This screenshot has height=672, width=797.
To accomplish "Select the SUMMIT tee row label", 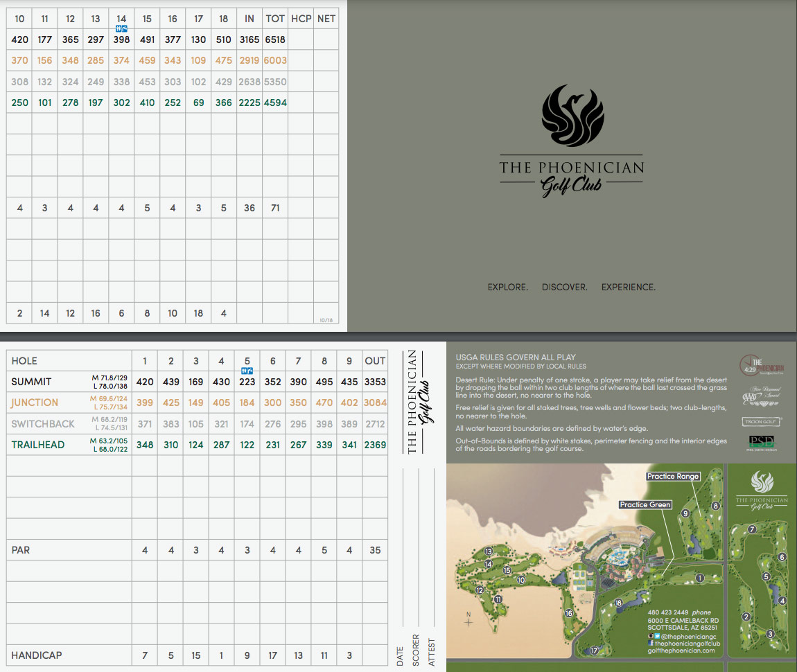I will 31,382.
